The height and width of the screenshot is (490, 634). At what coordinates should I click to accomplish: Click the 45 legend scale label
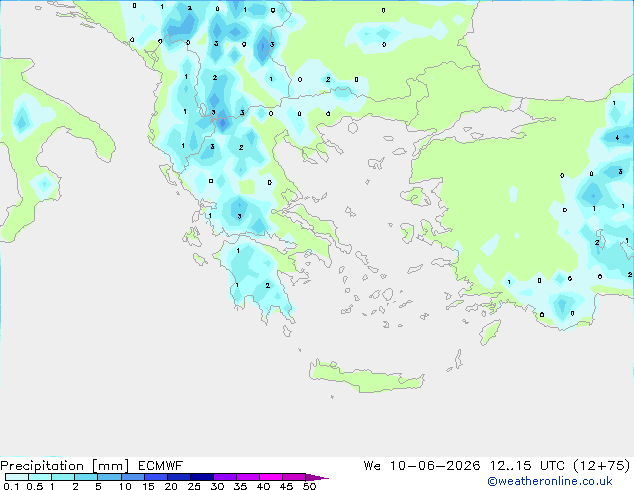coord(286,486)
